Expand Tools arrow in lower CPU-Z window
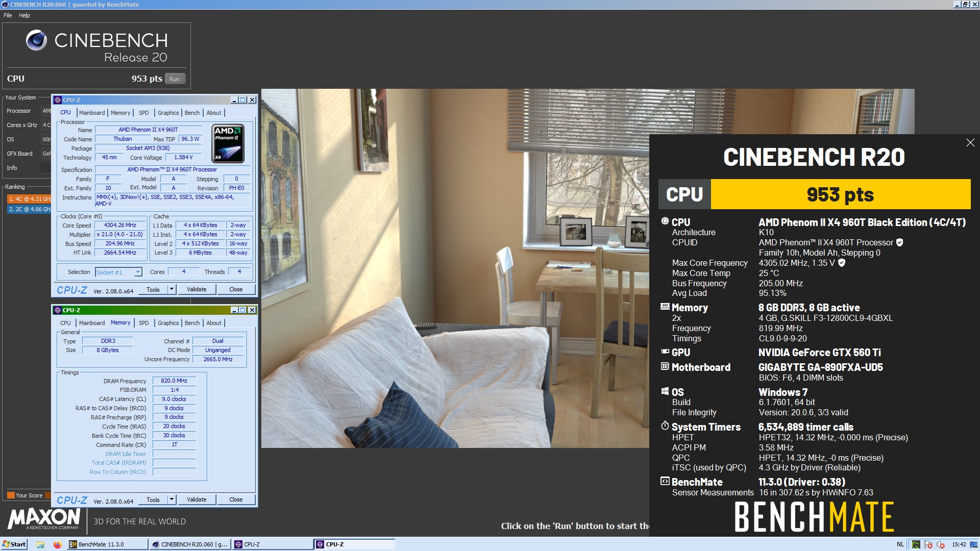 pyautogui.click(x=172, y=499)
